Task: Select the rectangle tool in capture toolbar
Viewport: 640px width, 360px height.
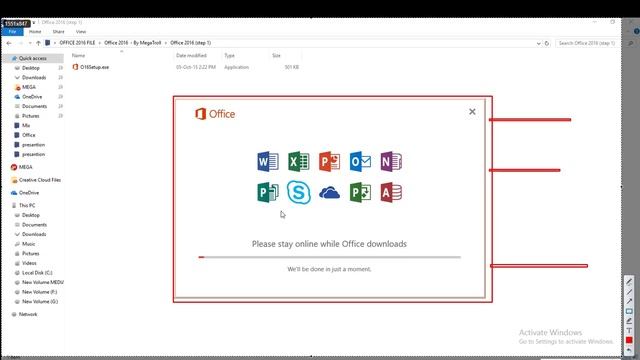Action: 629,311
